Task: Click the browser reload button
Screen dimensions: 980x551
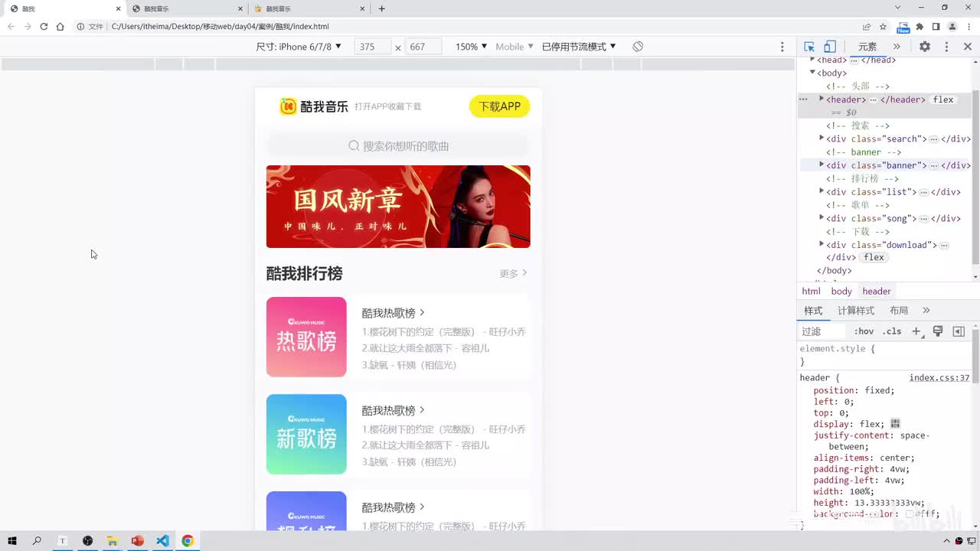Action: (x=44, y=27)
